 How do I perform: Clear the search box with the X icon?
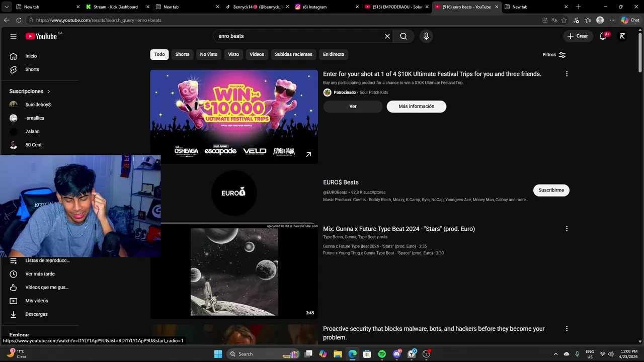(387, 36)
